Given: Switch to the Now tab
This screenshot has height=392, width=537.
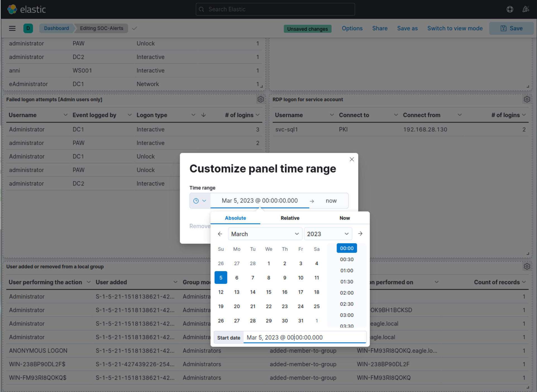Looking at the screenshot, I should tap(345, 218).
